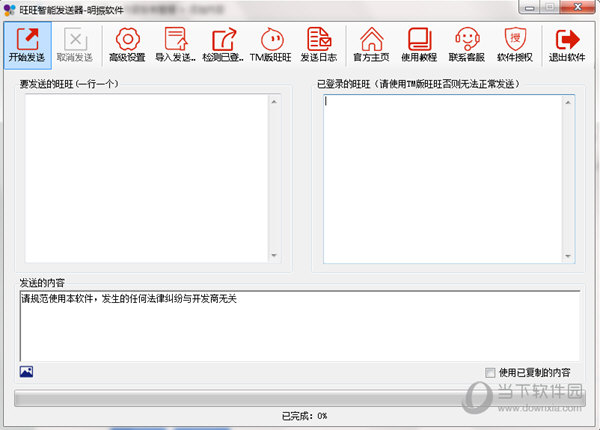Open 高级设置 advanced settings
600x430 pixels.
click(127, 45)
